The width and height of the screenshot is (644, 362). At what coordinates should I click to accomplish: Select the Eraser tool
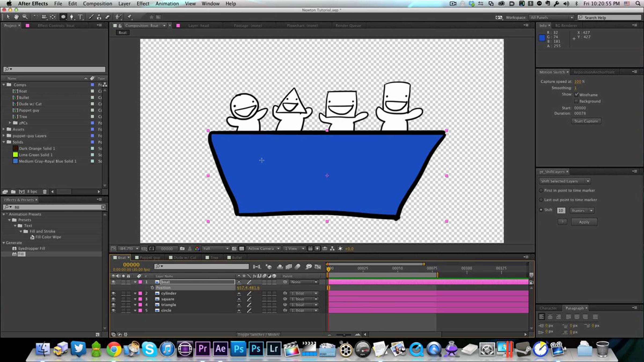point(108,17)
